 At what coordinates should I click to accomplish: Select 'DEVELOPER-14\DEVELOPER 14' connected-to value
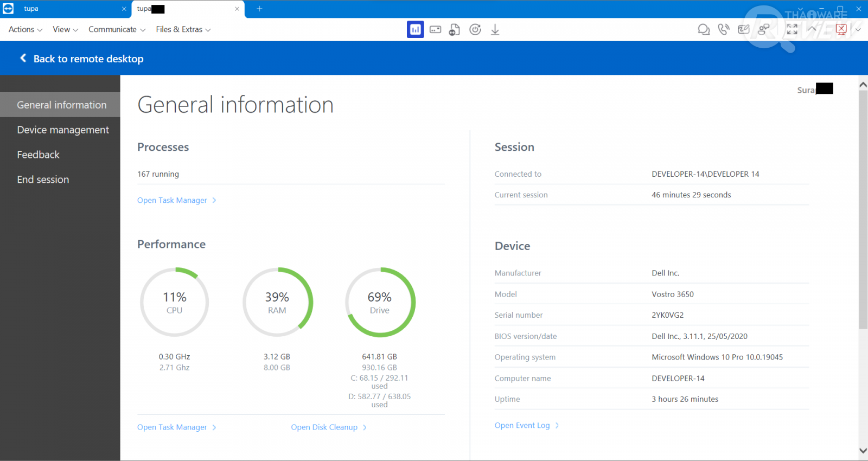click(x=705, y=174)
